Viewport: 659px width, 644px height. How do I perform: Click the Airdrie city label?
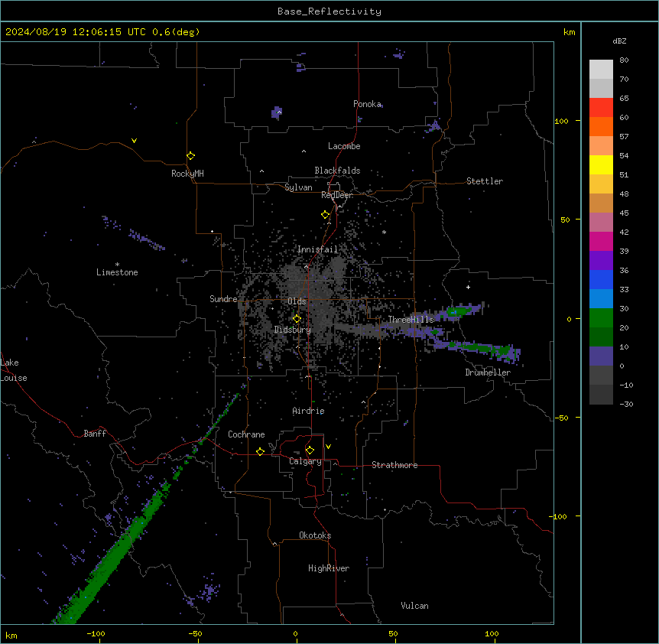coord(309,411)
